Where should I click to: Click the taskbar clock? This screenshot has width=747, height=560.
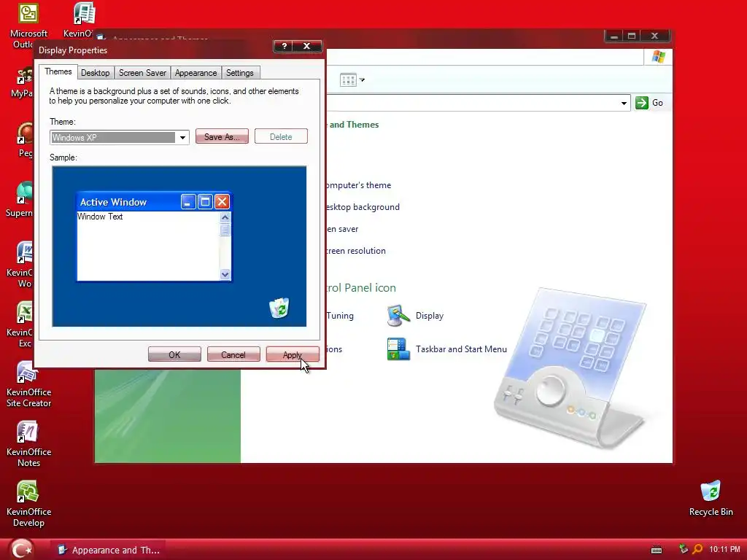click(x=724, y=550)
